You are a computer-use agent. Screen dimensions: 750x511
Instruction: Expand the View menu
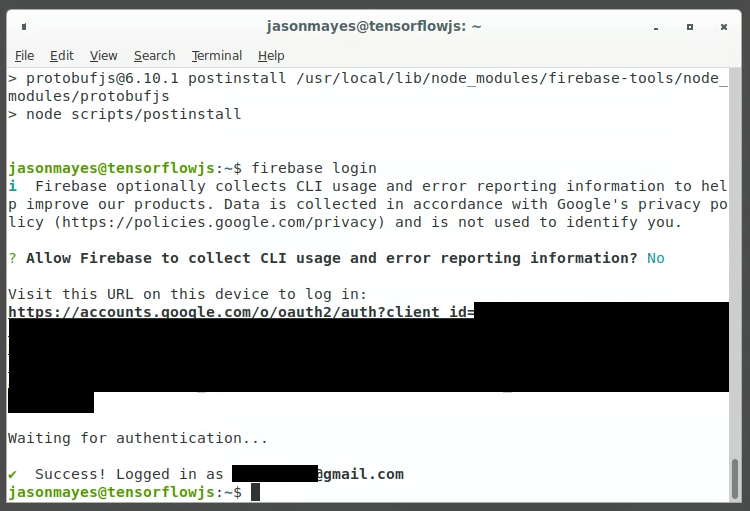pyautogui.click(x=103, y=56)
